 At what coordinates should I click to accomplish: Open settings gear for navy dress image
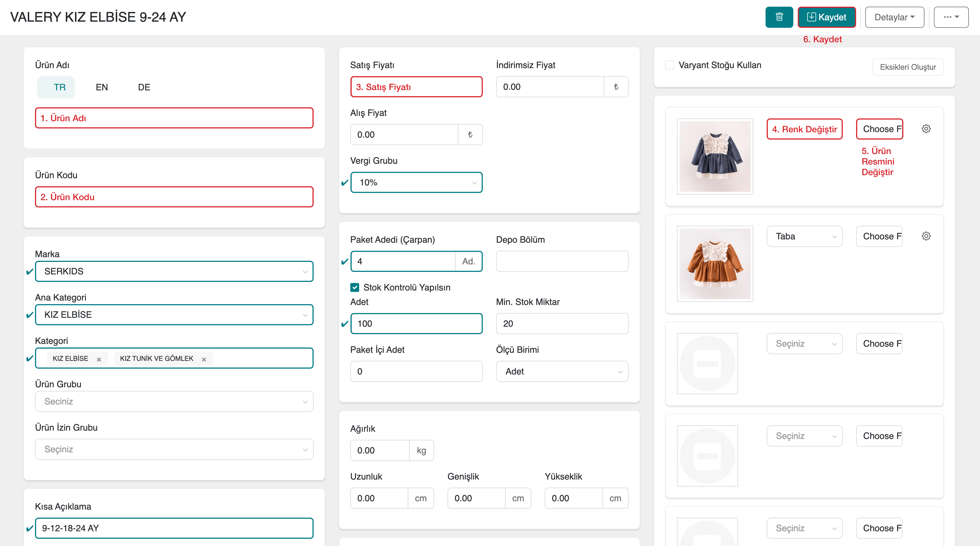(926, 129)
